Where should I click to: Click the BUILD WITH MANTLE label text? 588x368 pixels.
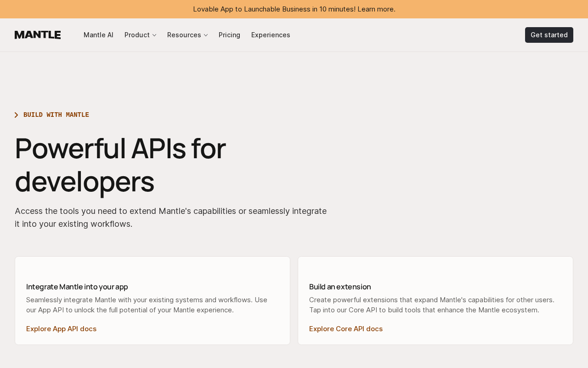coord(56,115)
